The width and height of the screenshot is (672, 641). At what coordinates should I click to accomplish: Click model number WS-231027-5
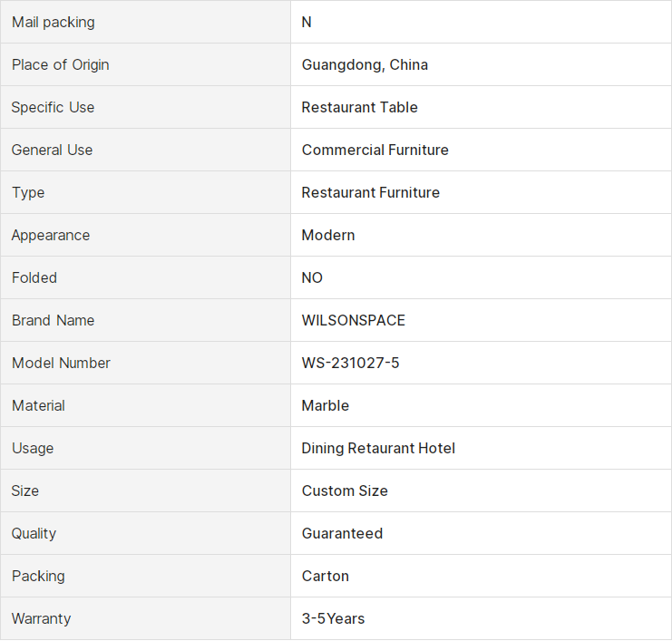click(351, 363)
